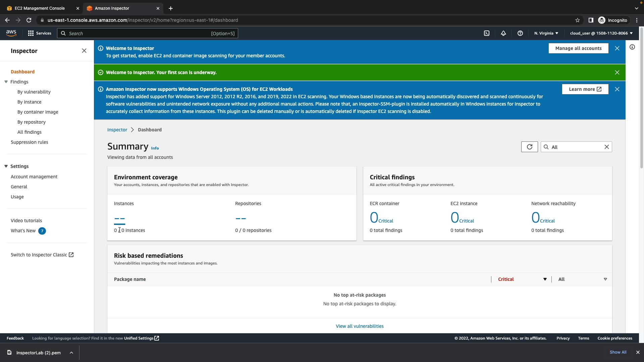Open By vulnerability findings page

(34, 92)
